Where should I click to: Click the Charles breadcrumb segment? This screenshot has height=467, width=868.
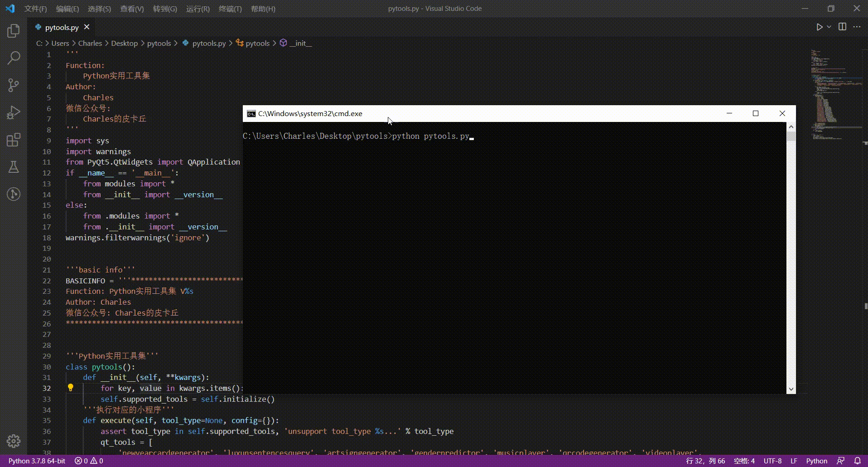click(x=90, y=43)
